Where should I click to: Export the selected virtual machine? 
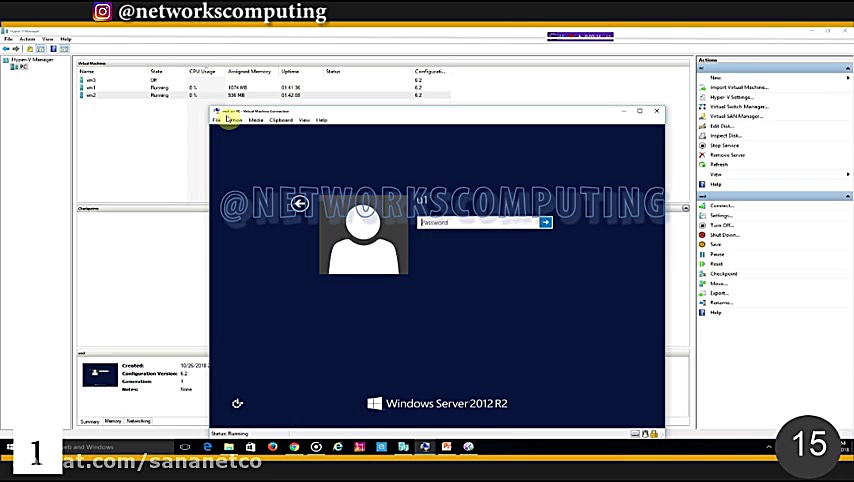point(719,293)
